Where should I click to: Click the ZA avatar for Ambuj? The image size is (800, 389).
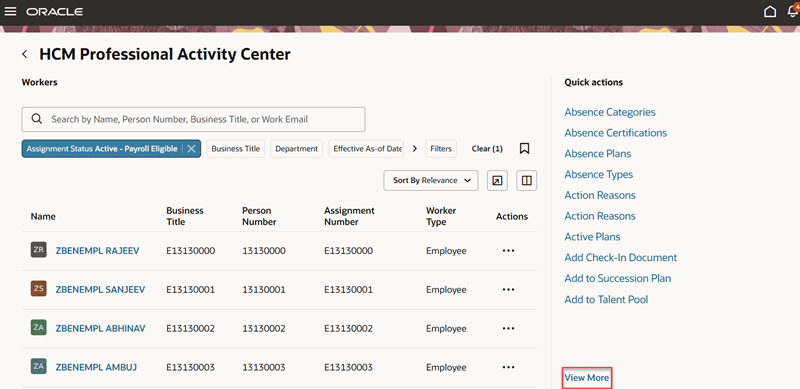pyautogui.click(x=39, y=367)
